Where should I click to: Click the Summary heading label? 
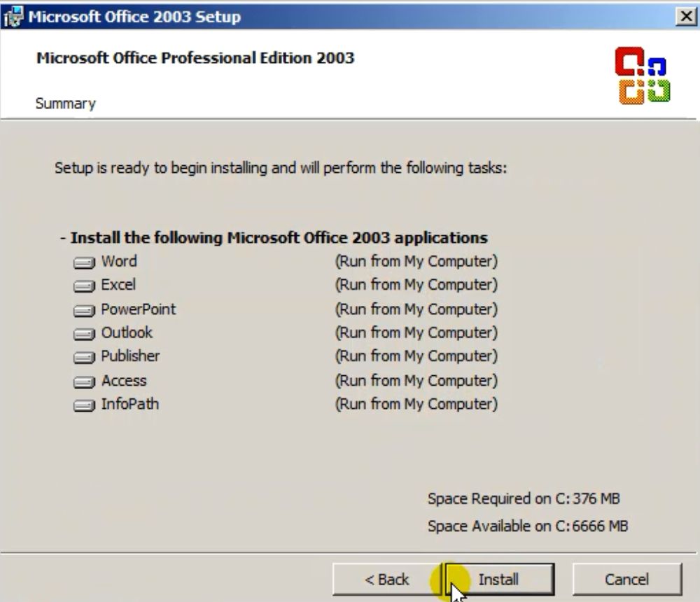(x=65, y=104)
